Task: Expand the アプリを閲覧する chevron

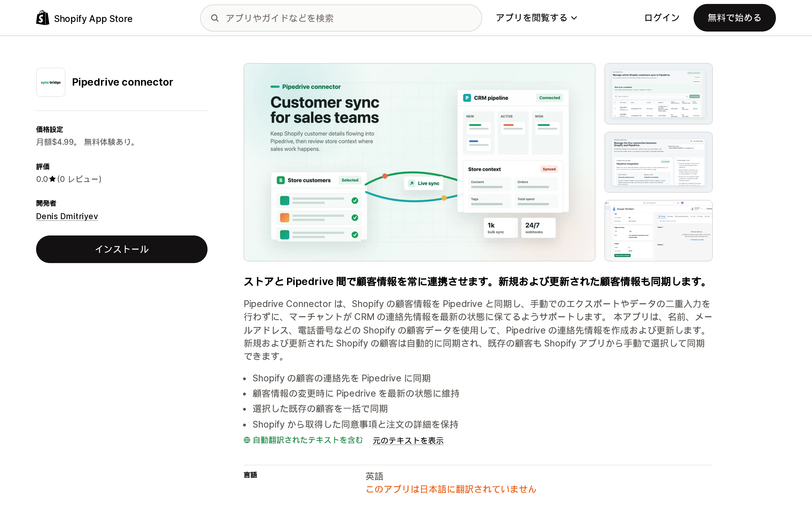Action: tap(574, 18)
